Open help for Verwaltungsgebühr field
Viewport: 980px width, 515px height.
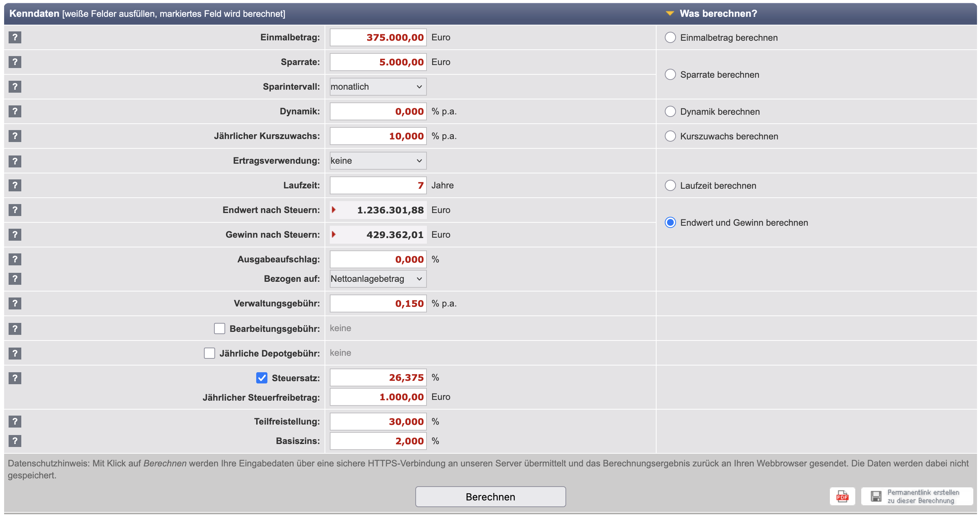click(15, 303)
